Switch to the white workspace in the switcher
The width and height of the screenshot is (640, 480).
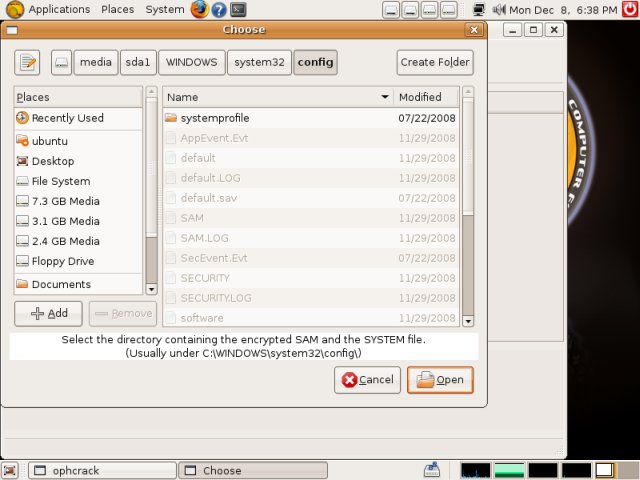click(604, 470)
